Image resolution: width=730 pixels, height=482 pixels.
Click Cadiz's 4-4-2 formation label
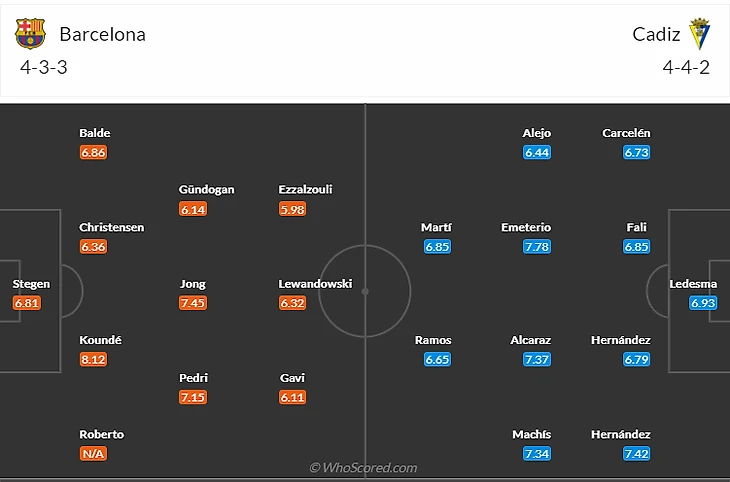click(686, 68)
